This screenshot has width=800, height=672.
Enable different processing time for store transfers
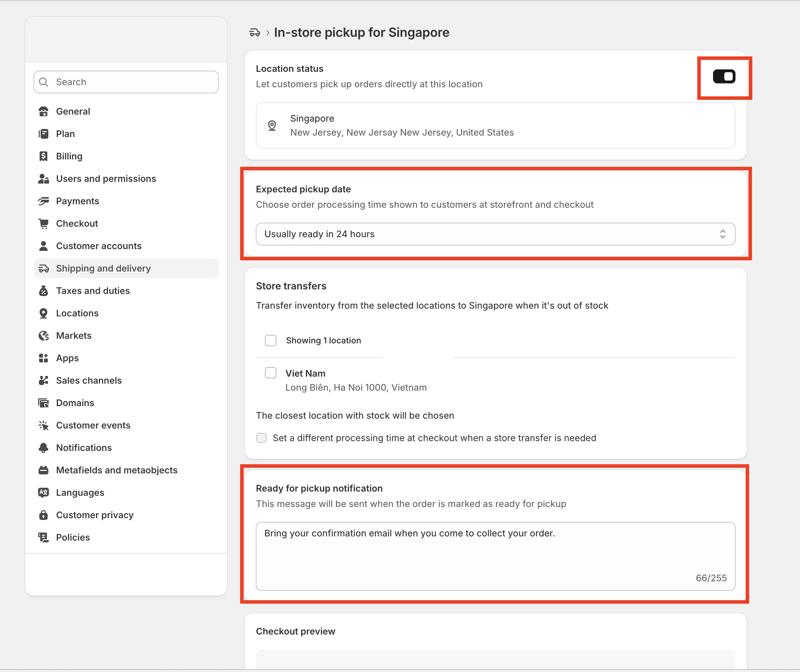[x=262, y=438]
